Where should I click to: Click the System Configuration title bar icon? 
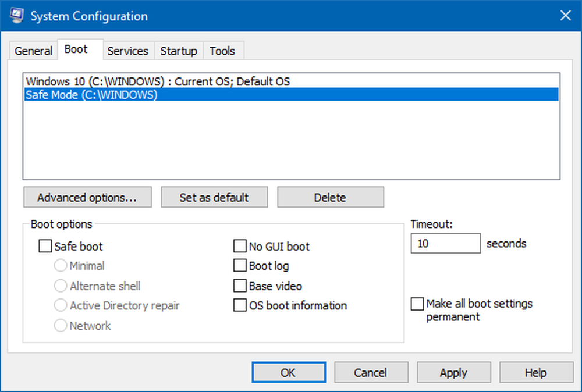click(x=16, y=16)
